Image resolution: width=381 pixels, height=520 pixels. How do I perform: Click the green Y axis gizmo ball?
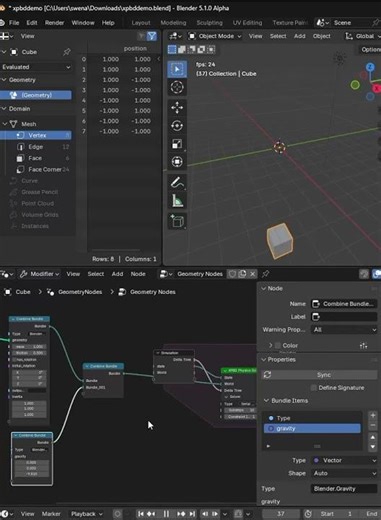(x=355, y=85)
